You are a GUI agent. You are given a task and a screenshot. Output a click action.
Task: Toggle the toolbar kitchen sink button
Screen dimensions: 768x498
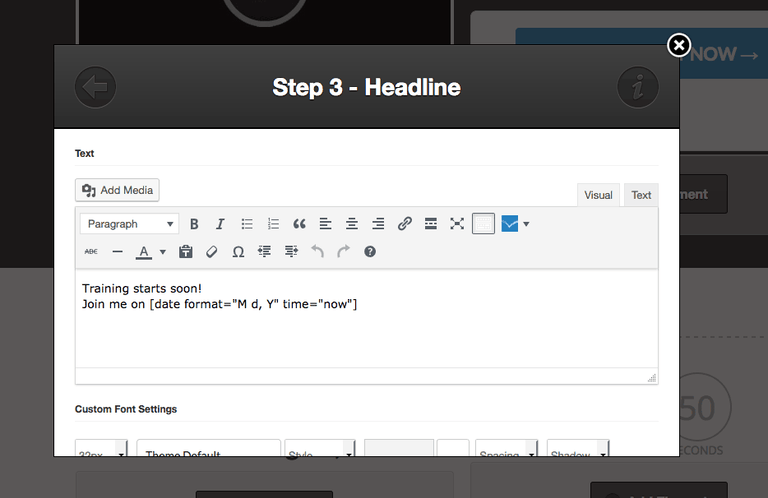pos(483,224)
